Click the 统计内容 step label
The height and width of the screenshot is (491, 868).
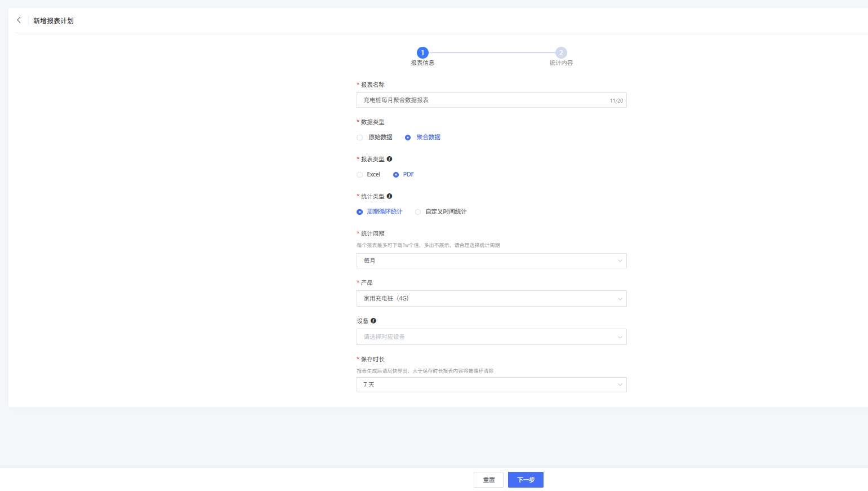click(x=561, y=63)
